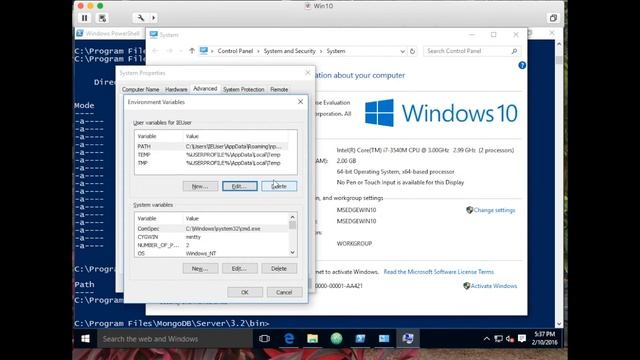Open the Change settings link
The width and height of the screenshot is (640, 360).
click(494, 210)
